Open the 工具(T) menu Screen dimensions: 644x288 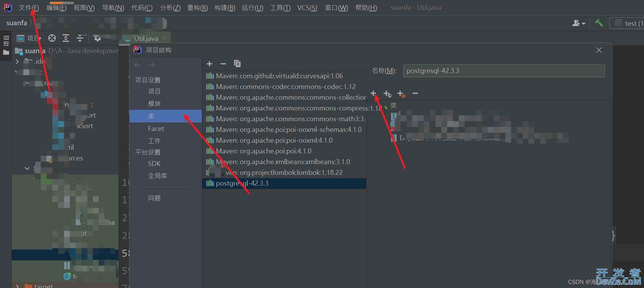[x=281, y=8]
